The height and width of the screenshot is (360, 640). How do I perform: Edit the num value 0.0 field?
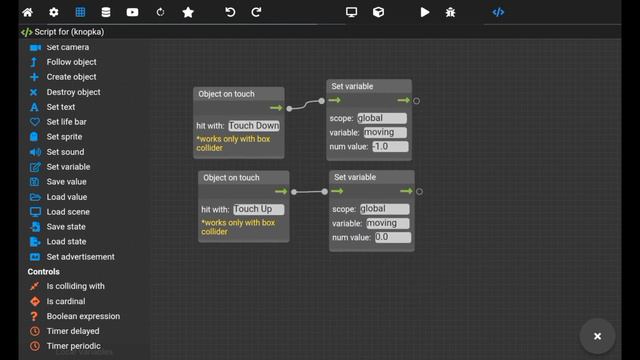coord(393,237)
